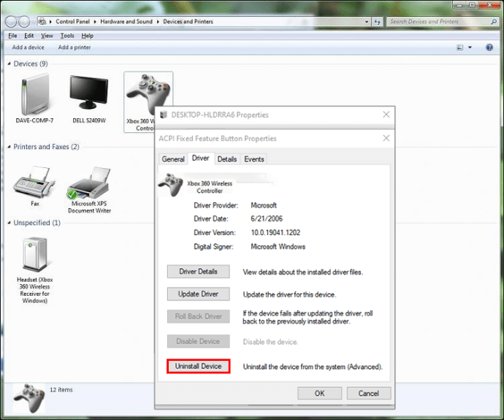Click the Forward navigation arrow
This screenshot has width=504, height=420.
[24, 22]
